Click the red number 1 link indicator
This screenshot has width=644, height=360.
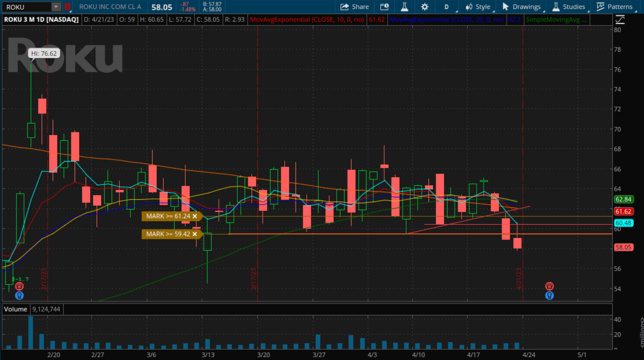67,7
